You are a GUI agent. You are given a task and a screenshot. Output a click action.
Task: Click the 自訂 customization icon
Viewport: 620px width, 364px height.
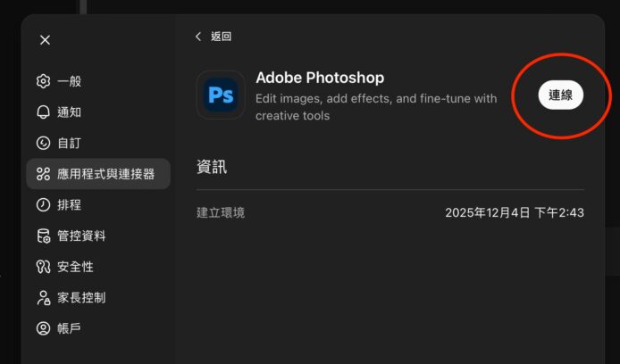(43, 143)
